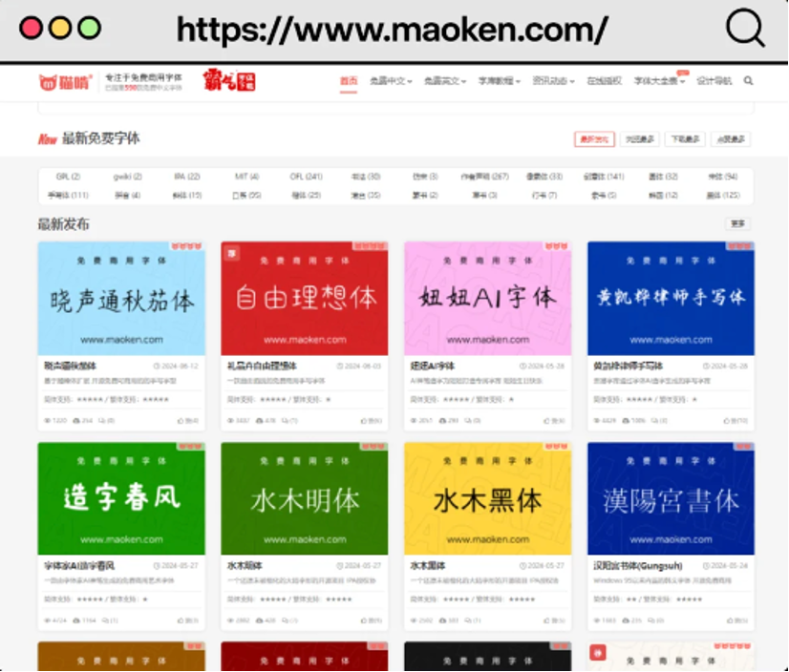This screenshot has width=789, height=672.
Task: Click the download icon under 妞妞AI字体
Action: (x=443, y=421)
